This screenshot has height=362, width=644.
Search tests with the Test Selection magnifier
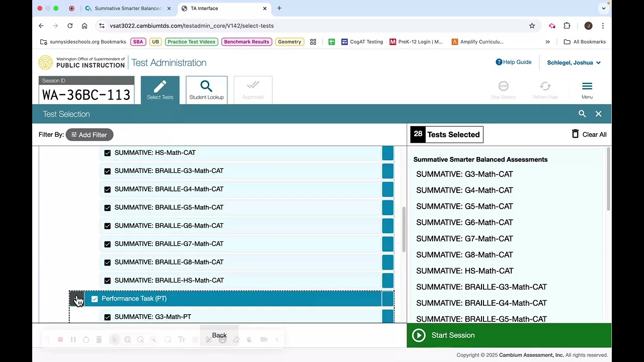tap(582, 114)
